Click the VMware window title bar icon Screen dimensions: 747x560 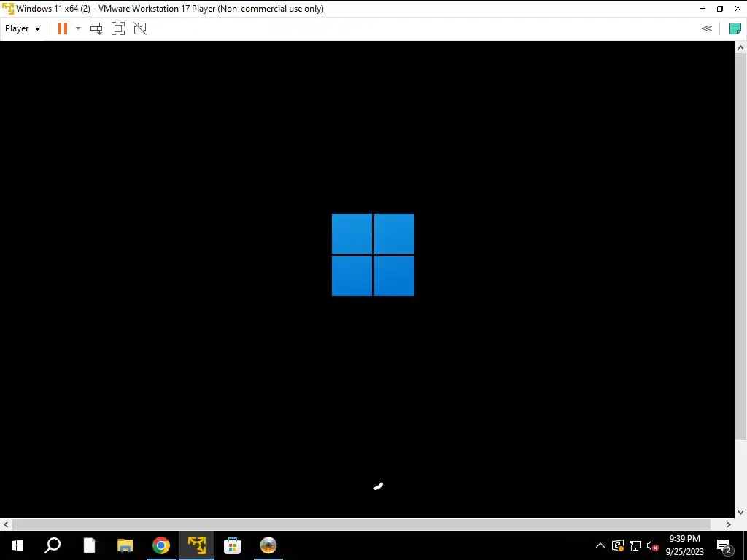tap(7, 9)
